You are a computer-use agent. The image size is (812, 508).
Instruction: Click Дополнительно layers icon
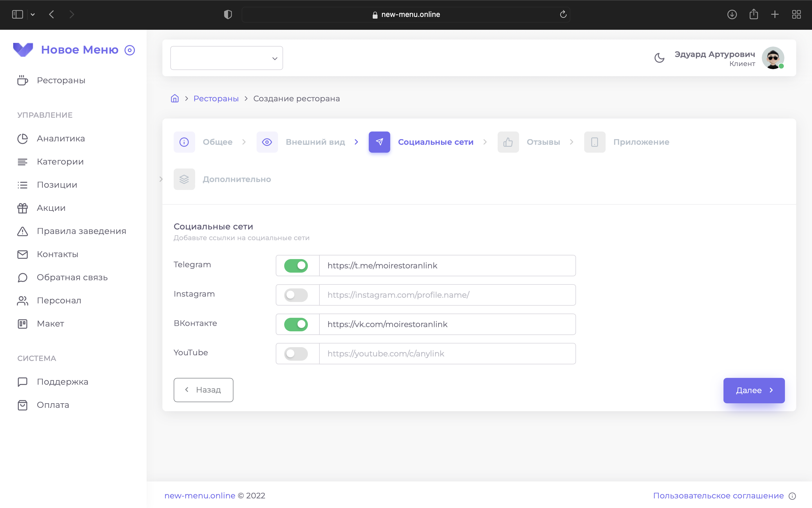[x=184, y=179]
